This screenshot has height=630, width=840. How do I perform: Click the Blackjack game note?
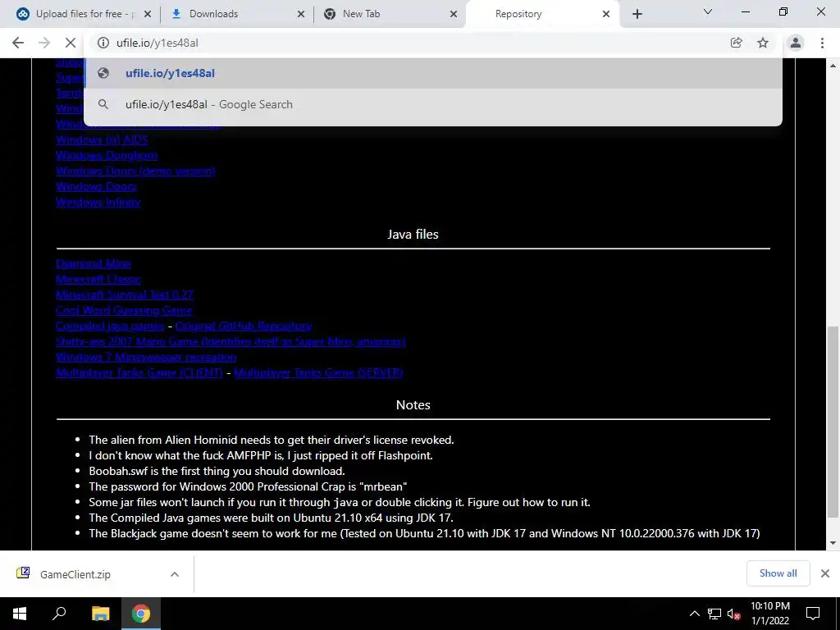pyautogui.click(x=424, y=533)
